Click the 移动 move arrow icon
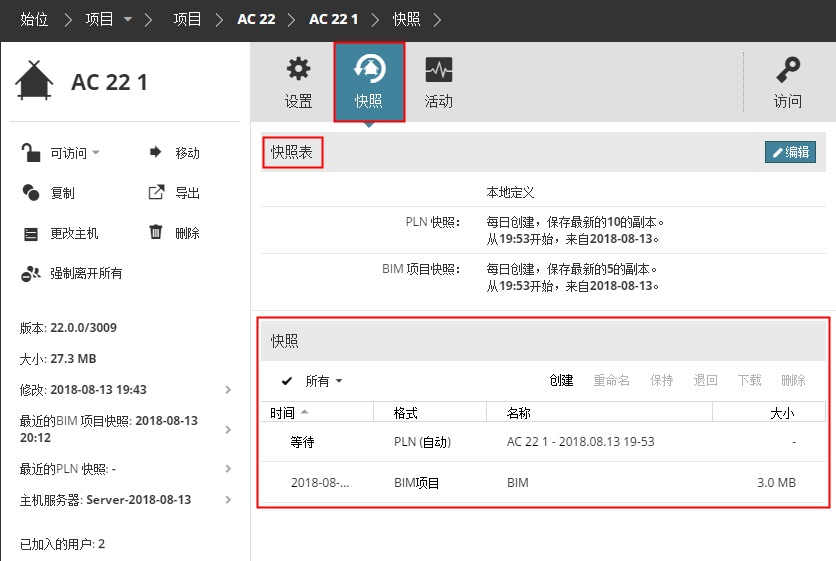Image resolution: width=836 pixels, height=561 pixels. (155, 152)
